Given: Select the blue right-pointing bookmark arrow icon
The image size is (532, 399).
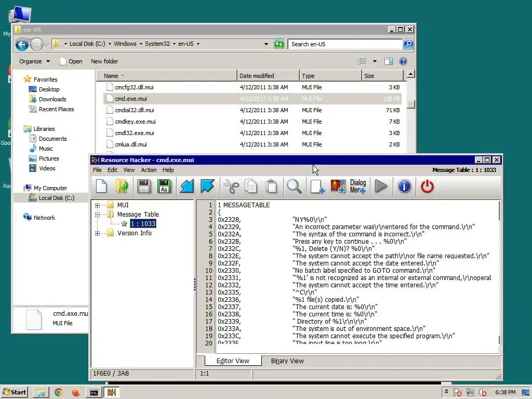Looking at the screenshot, I should tap(207, 187).
